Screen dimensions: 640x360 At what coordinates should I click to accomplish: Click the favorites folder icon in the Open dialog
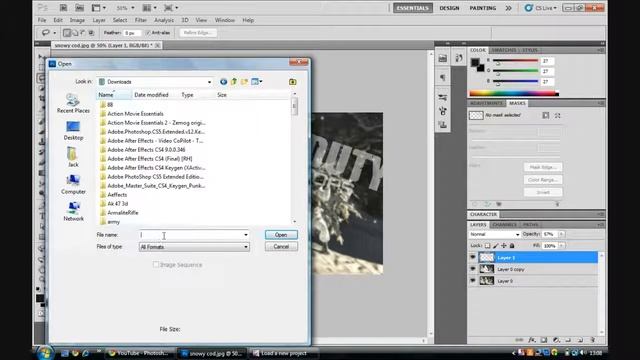(x=293, y=82)
